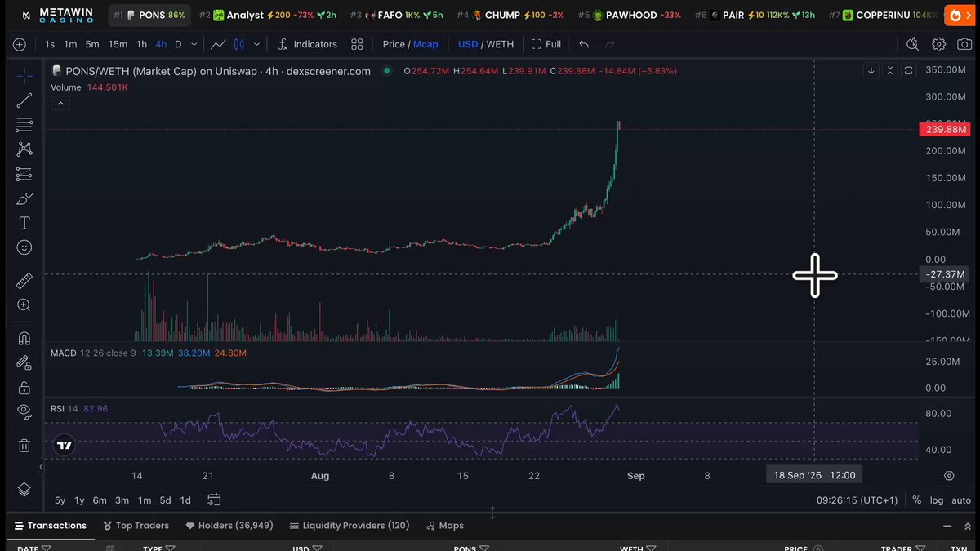Screen dimensions: 980x551
Task: Open the Maps tab
Action: click(443, 526)
